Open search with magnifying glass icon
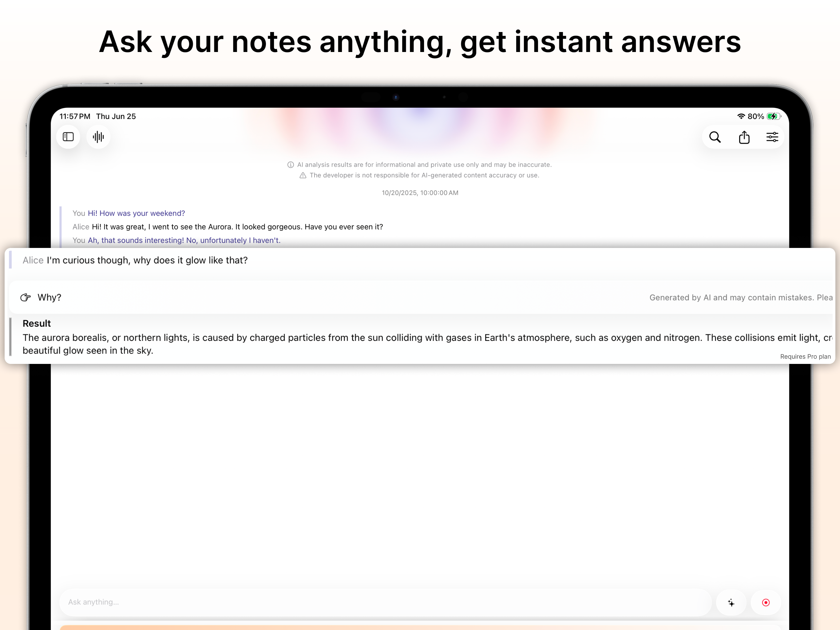Screen dimensions: 840x630 (715, 137)
